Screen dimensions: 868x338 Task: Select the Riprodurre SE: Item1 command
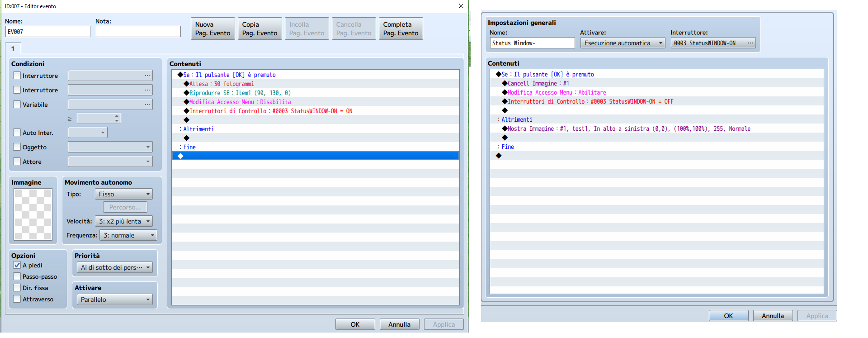[x=316, y=93]
